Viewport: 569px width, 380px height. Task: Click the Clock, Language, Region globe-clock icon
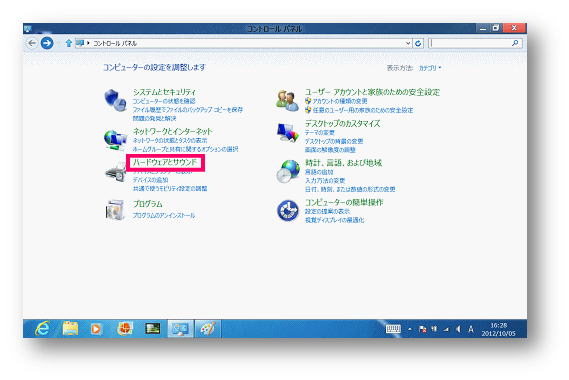(288, 171)
